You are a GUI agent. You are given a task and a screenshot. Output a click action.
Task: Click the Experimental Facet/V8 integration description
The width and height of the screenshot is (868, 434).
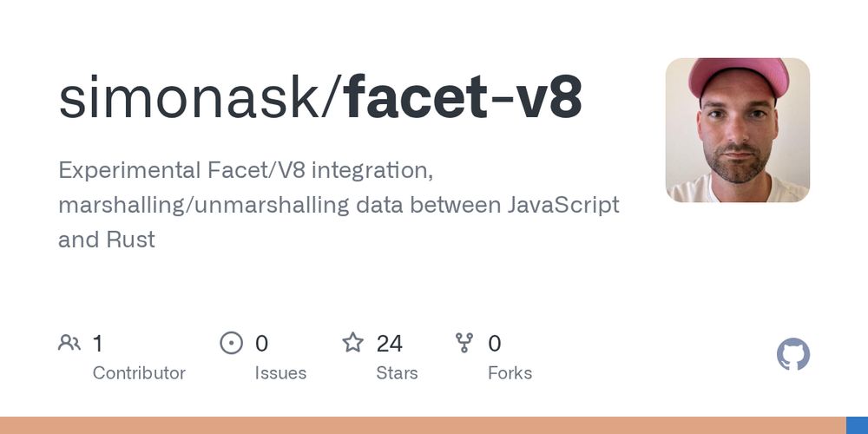pyautogui.click(x=246, y=170)
